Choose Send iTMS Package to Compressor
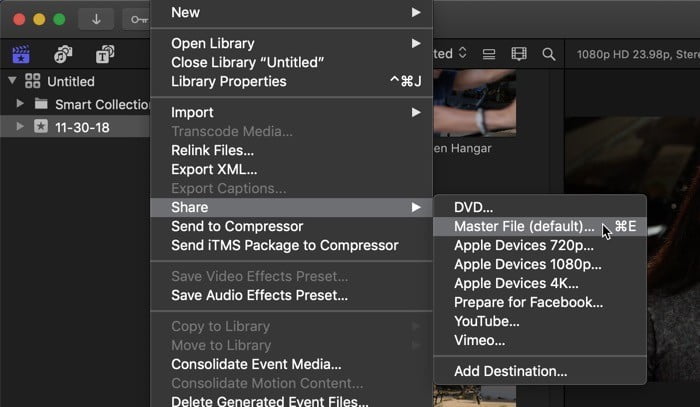Image resolution: width=700 pixels, height=407 pixels. point(292,245)
